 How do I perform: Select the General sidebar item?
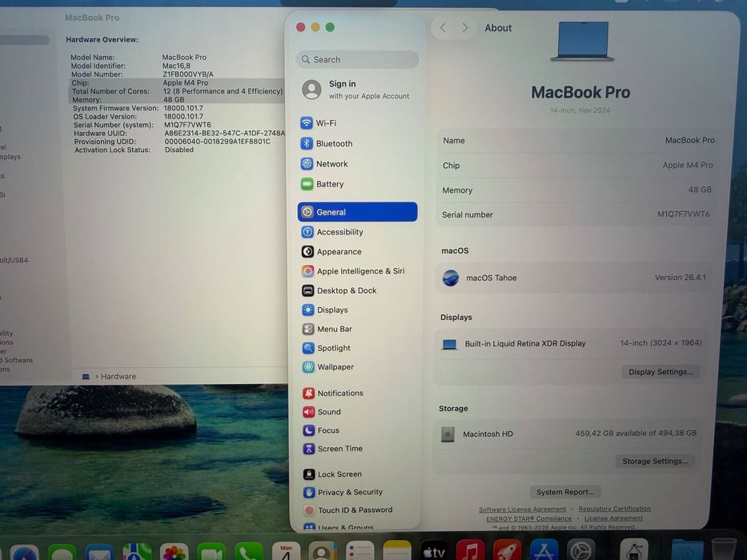357,212
